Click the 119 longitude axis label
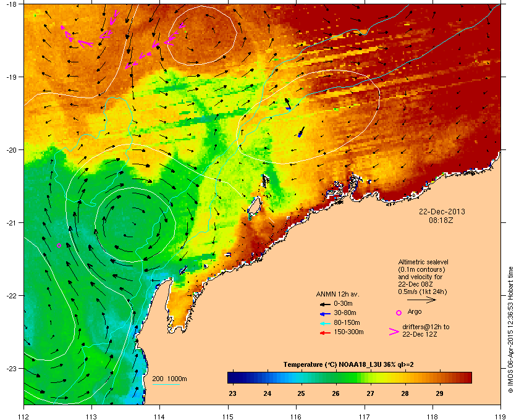This screenshot has width=519, height=420. pyautogui.click(x=500, y=416)
